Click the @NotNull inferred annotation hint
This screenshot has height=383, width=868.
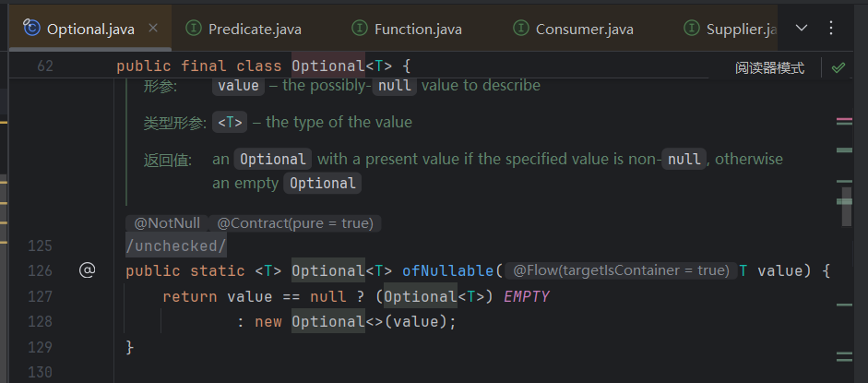(x=167, y=223)
